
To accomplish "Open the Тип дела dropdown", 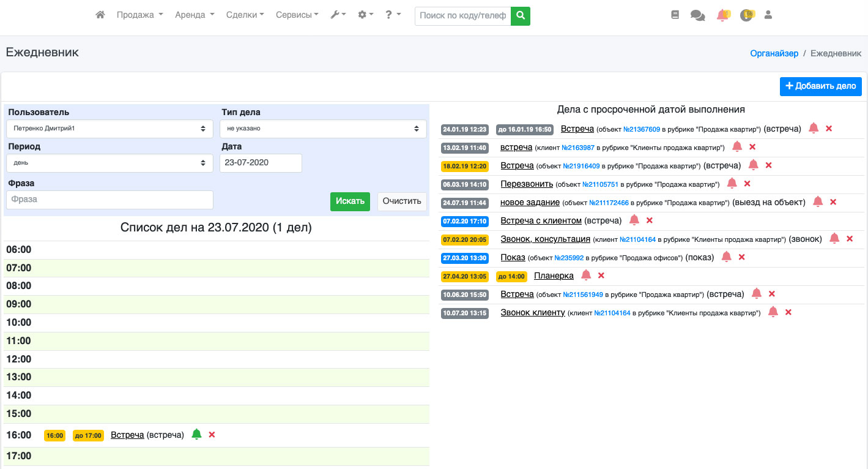I will point(323,129).
